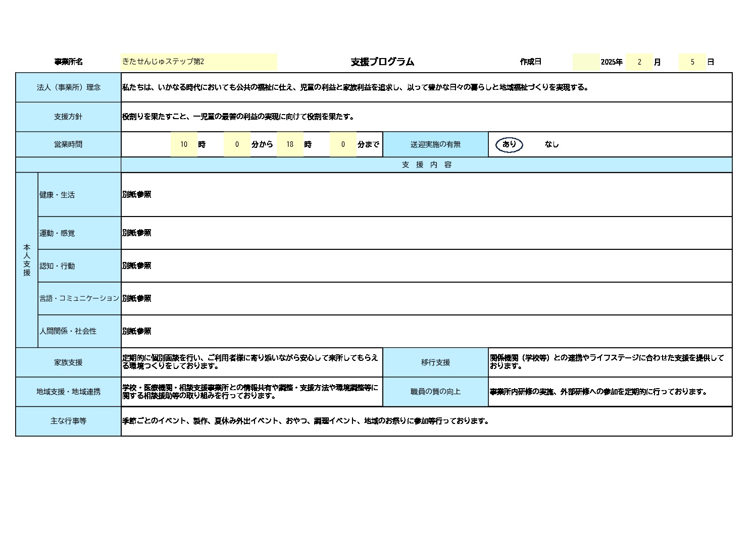The height and width of the screenshot is (534, 756).
Task: Click the 職員の質の向上 label cell
Action: (437, 392)
